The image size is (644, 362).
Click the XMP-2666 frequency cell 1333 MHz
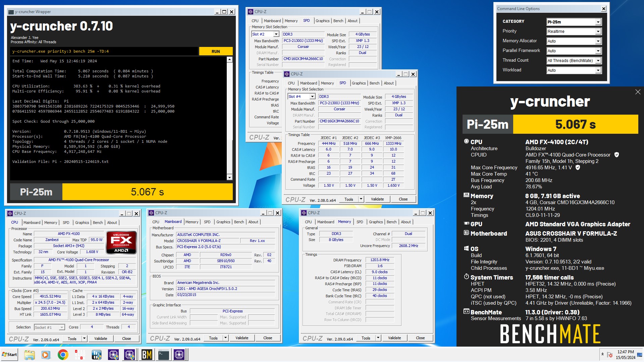(x=393, y=143)
